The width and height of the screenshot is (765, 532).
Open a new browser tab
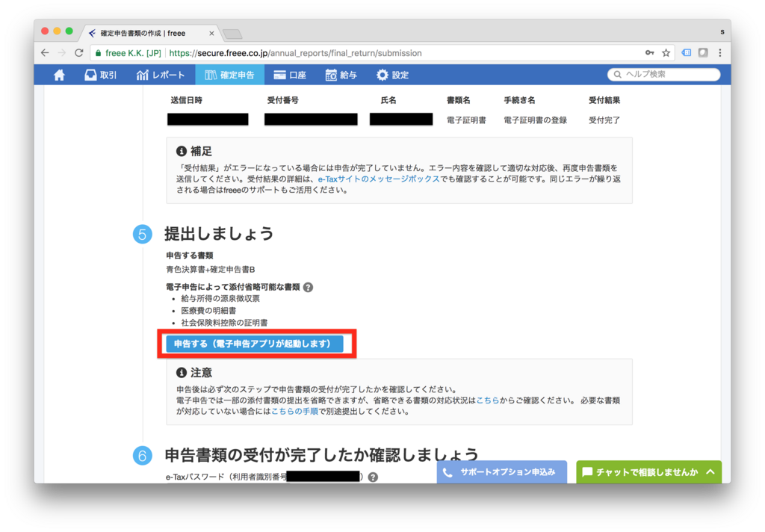tap(232, 34)
